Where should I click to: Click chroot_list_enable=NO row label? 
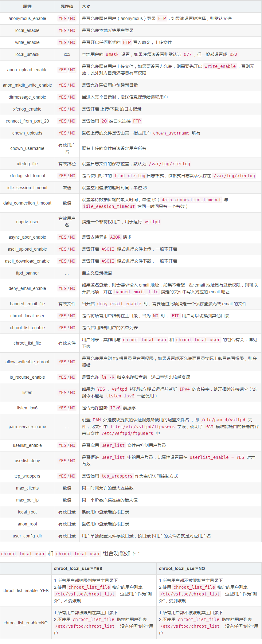pyautogui.click(x=25, y=623)
